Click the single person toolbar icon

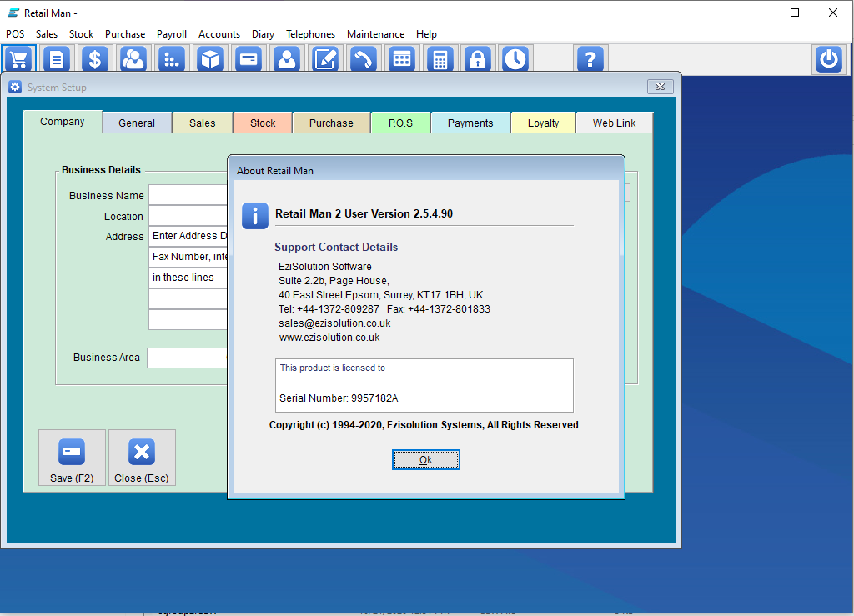point(287,59)
